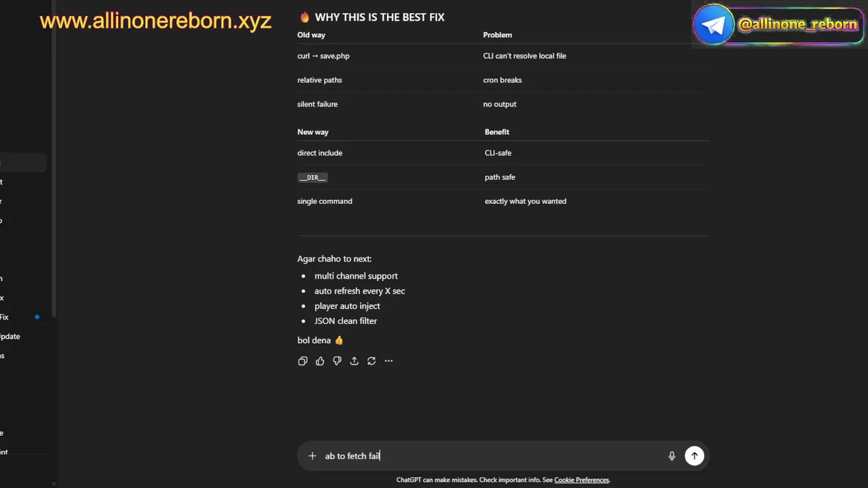Click the 'multi channel support' bullet
This screenshot has width=868, height=488.
pos(356,276)
